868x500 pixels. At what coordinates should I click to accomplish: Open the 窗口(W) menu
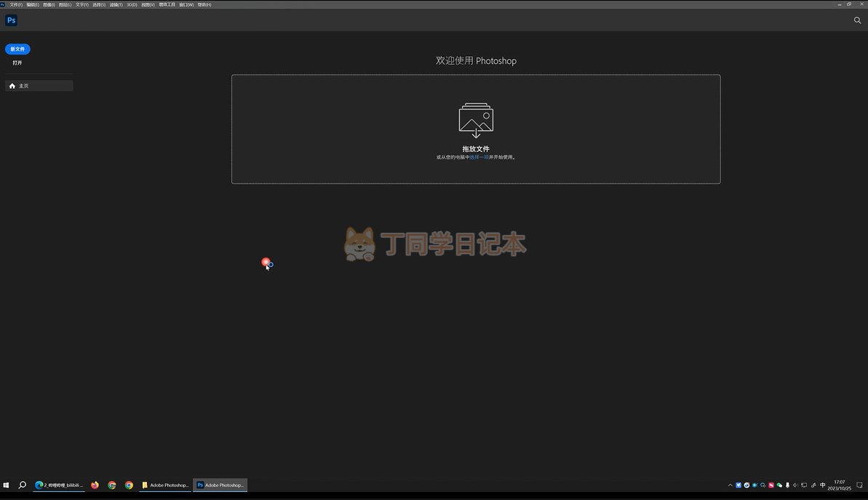point(186,4)
